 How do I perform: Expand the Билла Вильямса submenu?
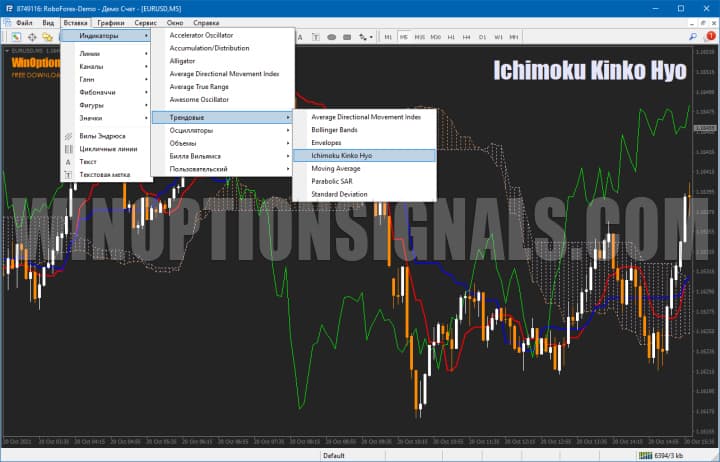coord(195,156)
